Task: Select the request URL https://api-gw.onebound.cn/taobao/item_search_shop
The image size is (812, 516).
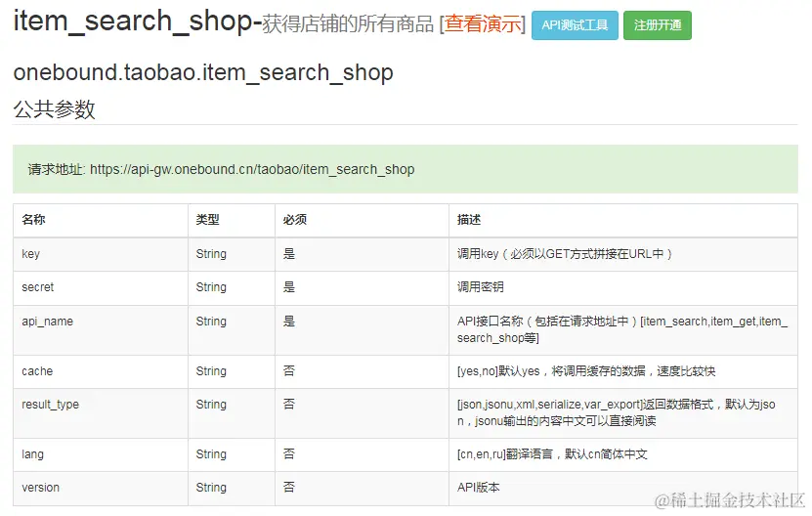Action: click(x=252, y=169)
